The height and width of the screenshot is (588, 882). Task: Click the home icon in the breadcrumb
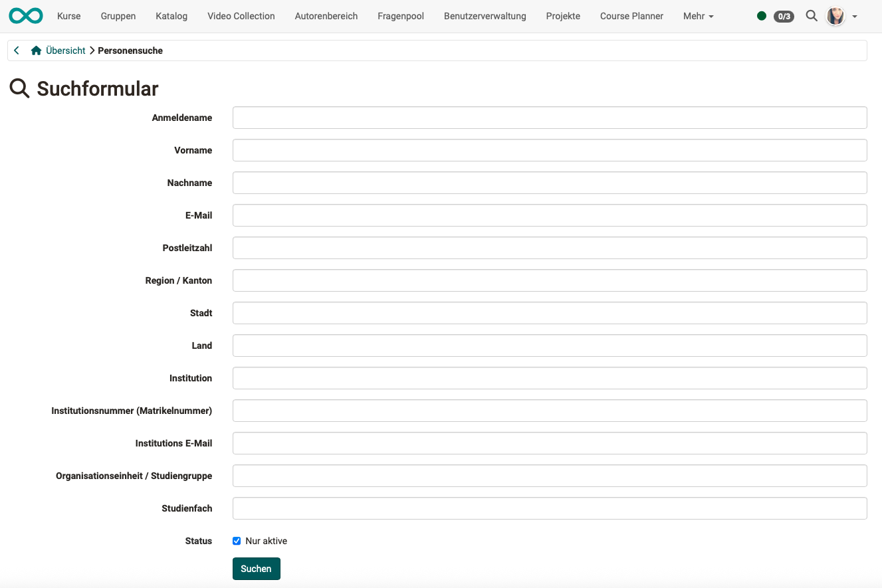pyautogui.click(x=36, y=50)
